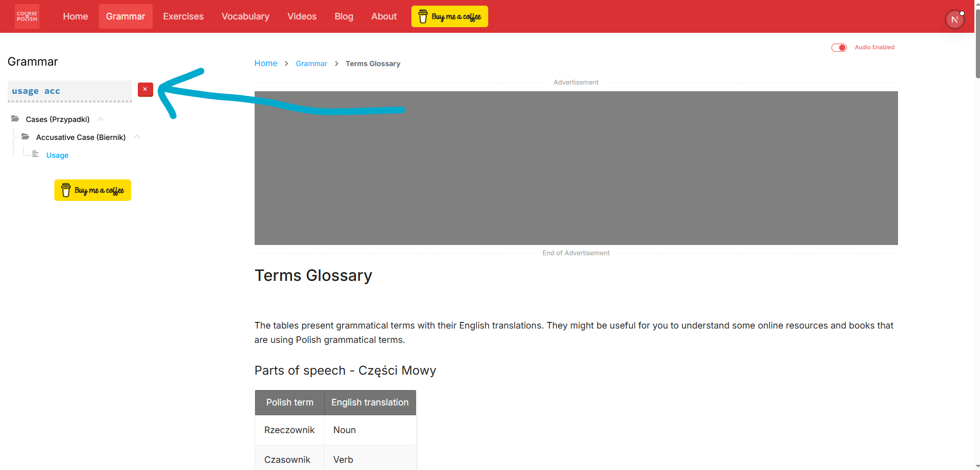Click the sidebar Buy me a coffee button
This screenshot has height=470, width=980.
pos(93,190)
